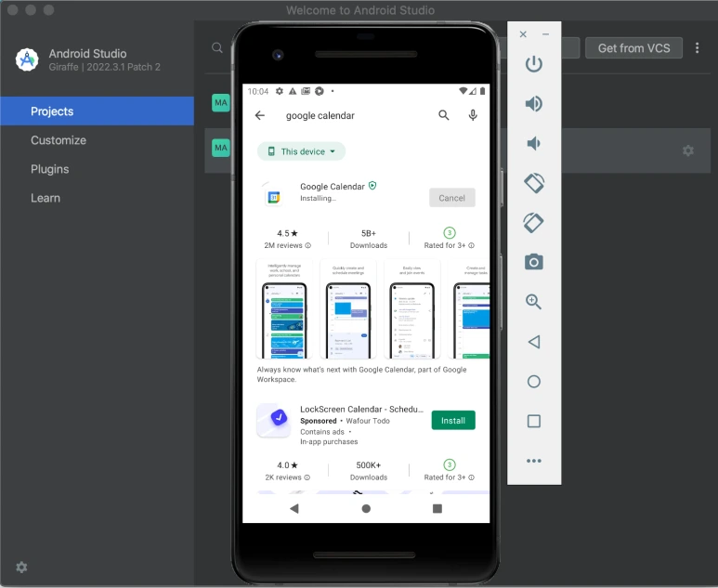Open emulator extended controls three dots
The width and height of the screenshot is (718, 588).
click(533, 461)
